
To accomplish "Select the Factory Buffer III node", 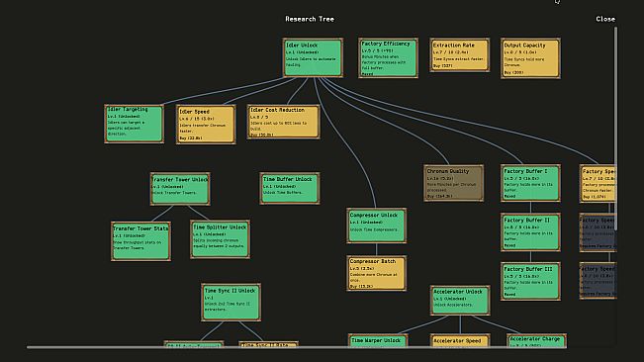I will point(530,282).
